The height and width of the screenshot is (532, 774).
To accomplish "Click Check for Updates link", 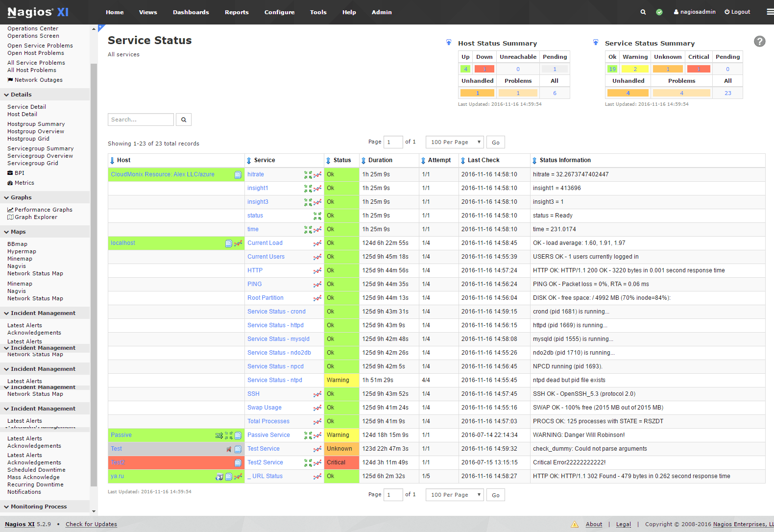I will (91, 524).
